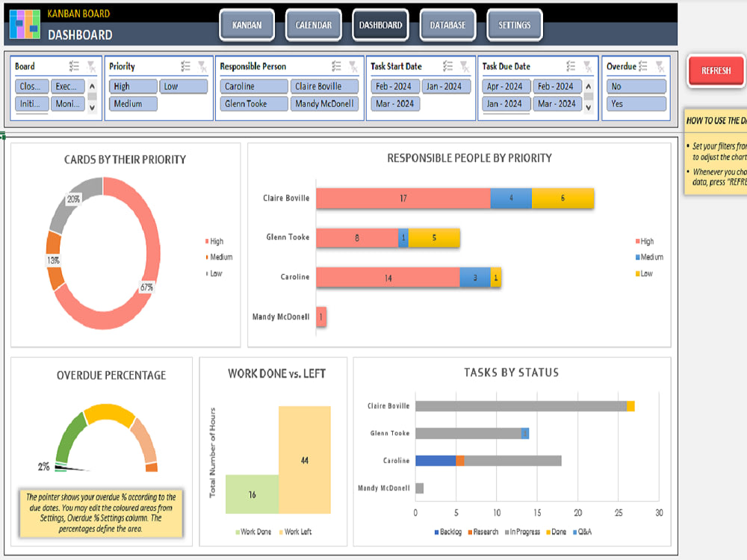Switch to the KANBAN tab

[247, 24]
